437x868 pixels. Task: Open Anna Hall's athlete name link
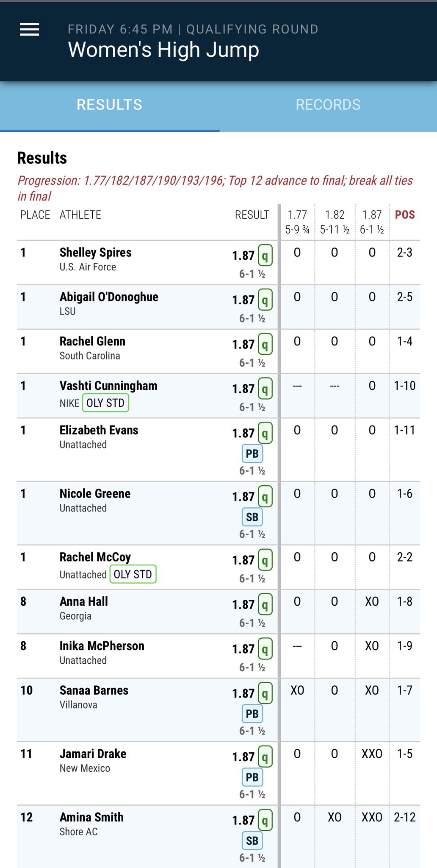coord(84,601)
